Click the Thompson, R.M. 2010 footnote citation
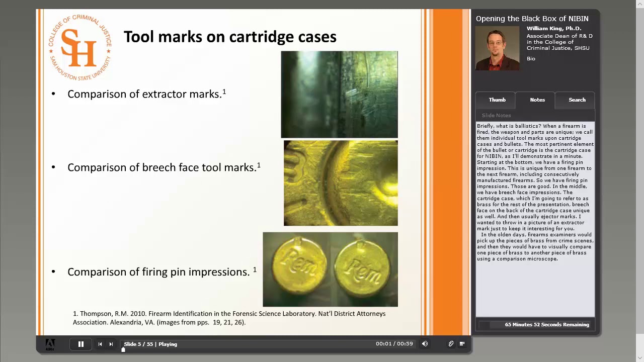Screen dimensions: 644x362 229,318
